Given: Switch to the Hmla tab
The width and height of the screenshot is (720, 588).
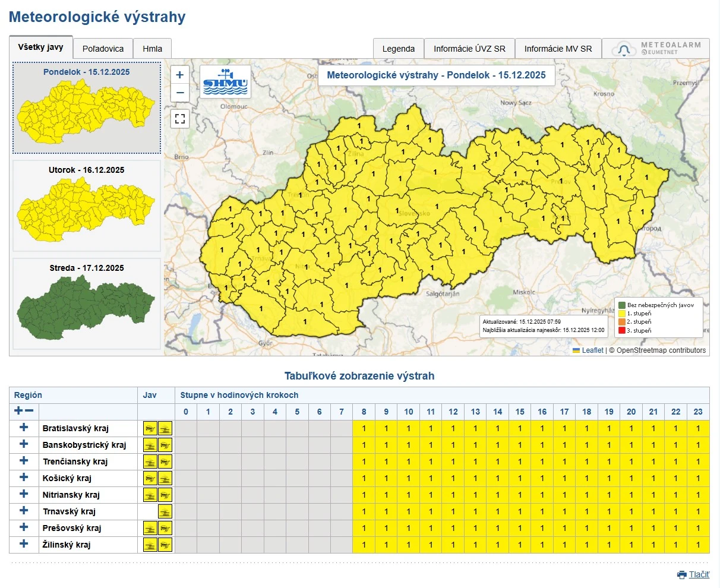Looking at the screenshot, I should [152, 49].
